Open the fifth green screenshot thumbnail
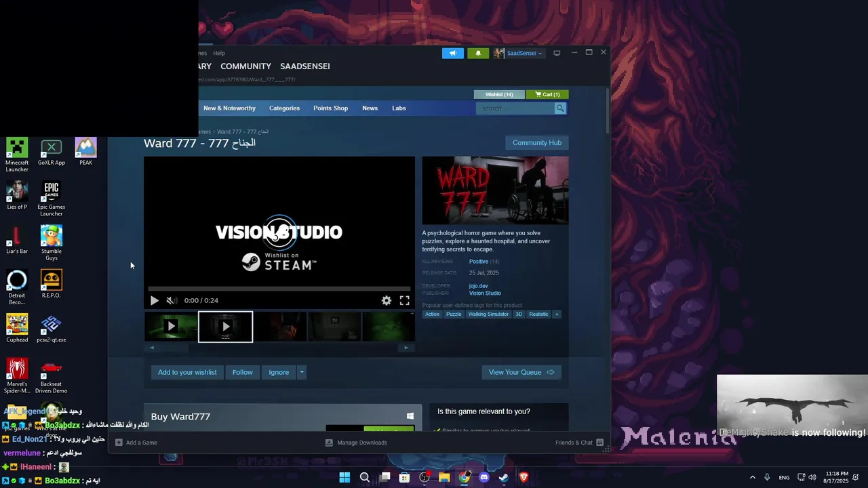The height and width of the screenshot is (488, 868). click(x=388, y=327)
